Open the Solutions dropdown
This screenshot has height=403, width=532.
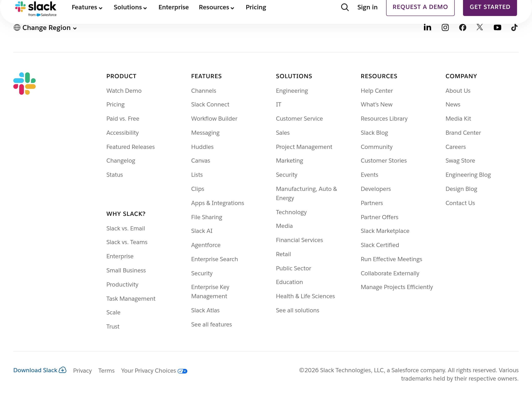pos(130,7)
